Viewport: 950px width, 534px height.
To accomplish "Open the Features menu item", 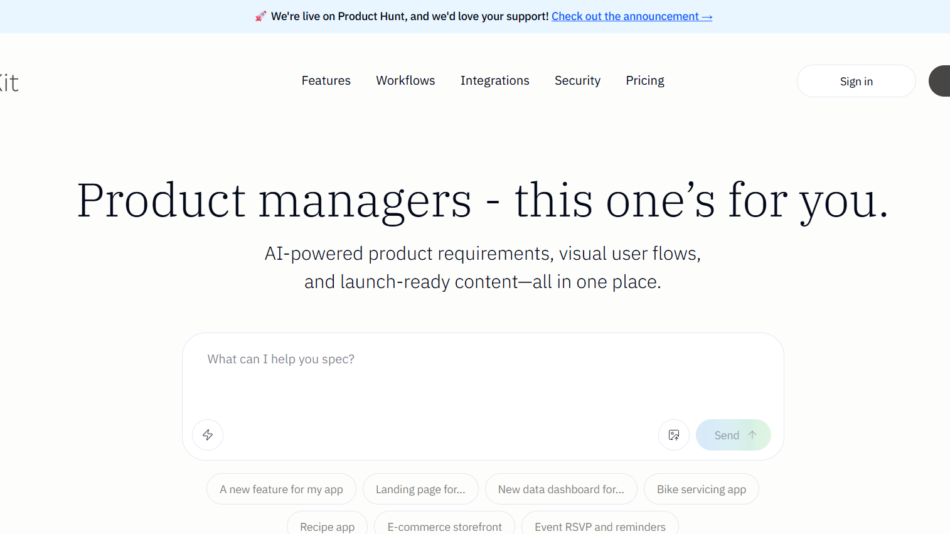I will (x=326, y=81).
